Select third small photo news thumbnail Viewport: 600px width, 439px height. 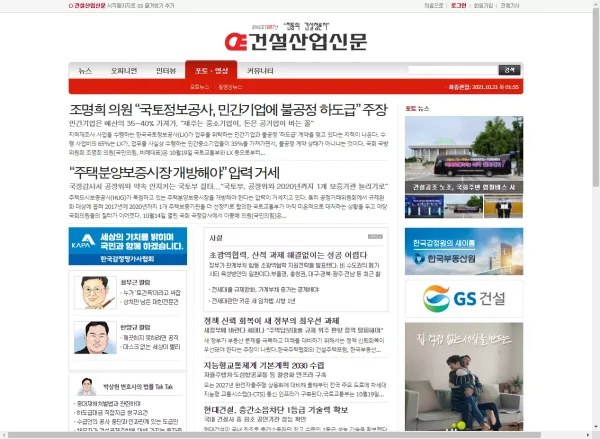pyautogui.click(x=503, y=206)
